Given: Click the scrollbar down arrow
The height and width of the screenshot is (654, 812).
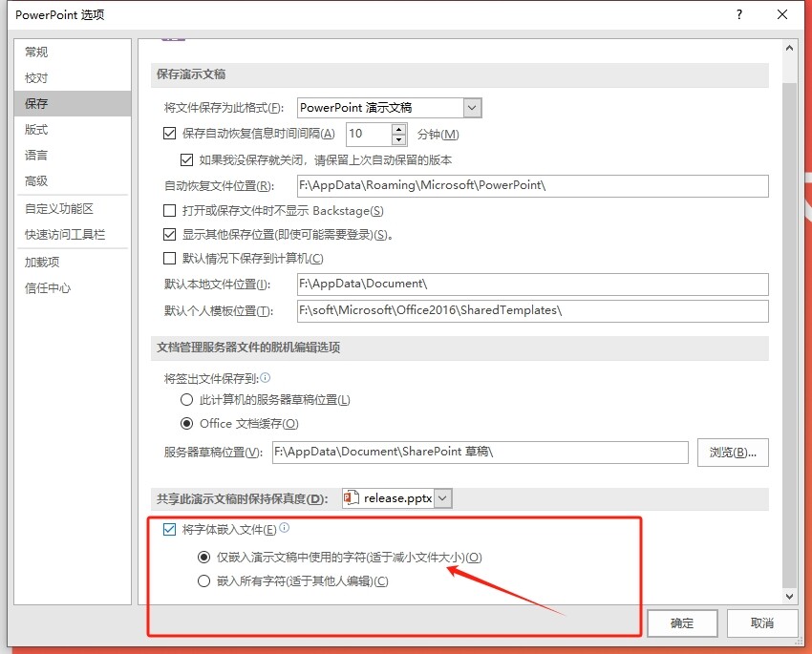Looking at the screenshot, I should (789, 596).
